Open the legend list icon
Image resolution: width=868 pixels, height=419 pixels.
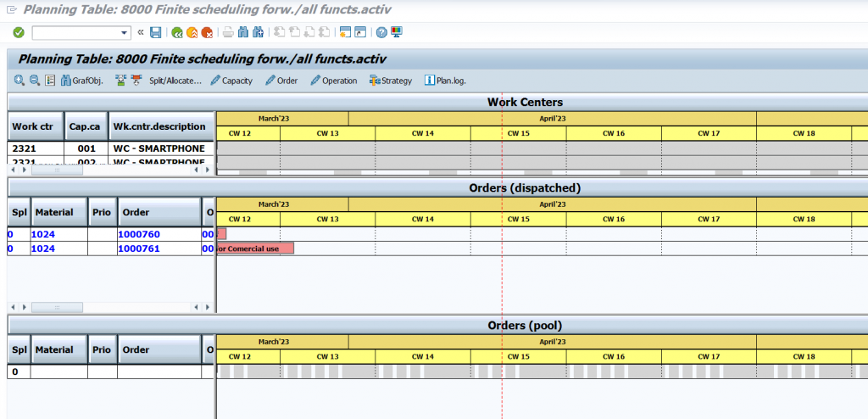50,81
